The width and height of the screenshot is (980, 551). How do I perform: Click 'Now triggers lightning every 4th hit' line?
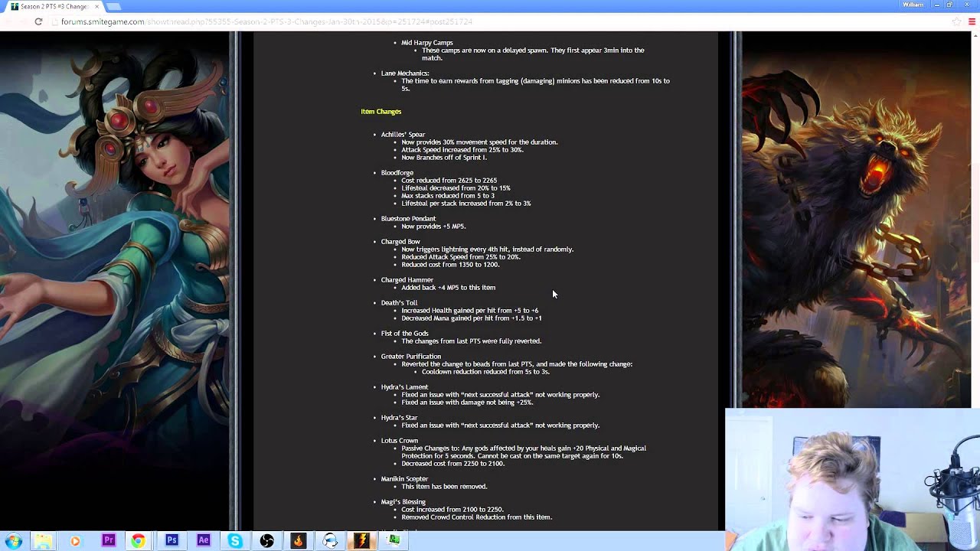(x=487, y=249)
